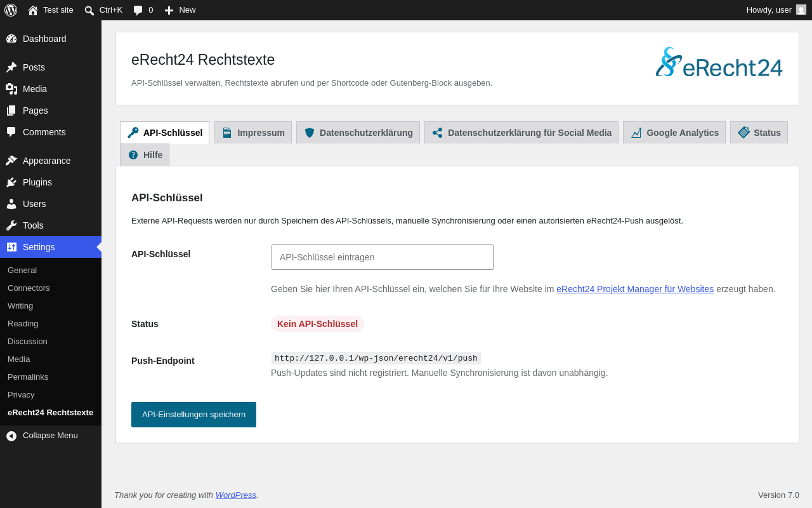The width and height of the screenshot is (812, 508).
Task: Open General settings submenu
Action: point(22,270)
